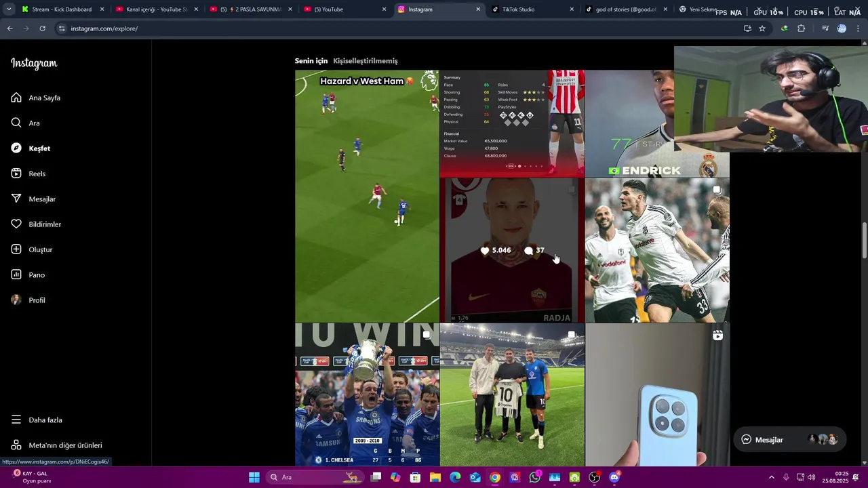The image size is (868, 488).
Task: Open the Hazard v West Ham reel
Action: tap(367, 196)
